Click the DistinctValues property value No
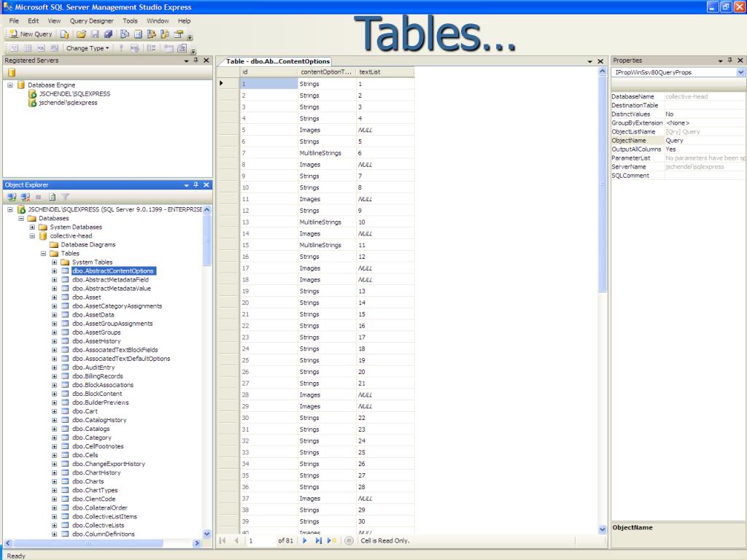 click(705, 114)
